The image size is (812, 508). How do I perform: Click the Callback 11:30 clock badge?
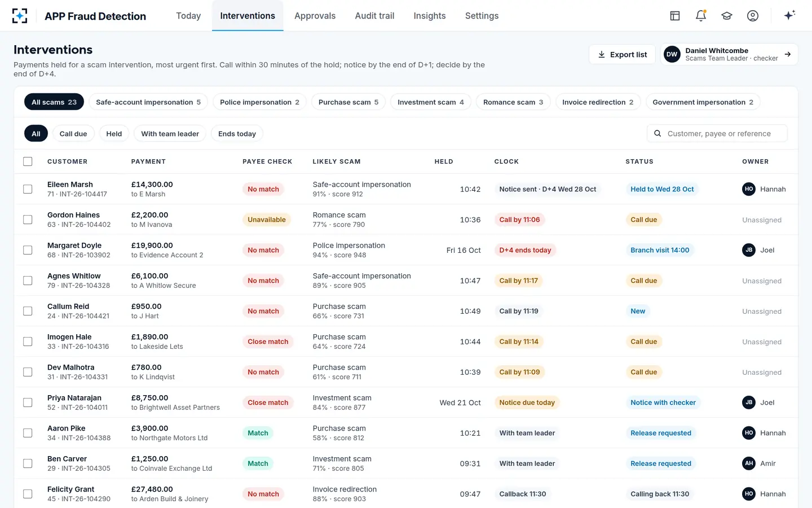coord(523,494)
